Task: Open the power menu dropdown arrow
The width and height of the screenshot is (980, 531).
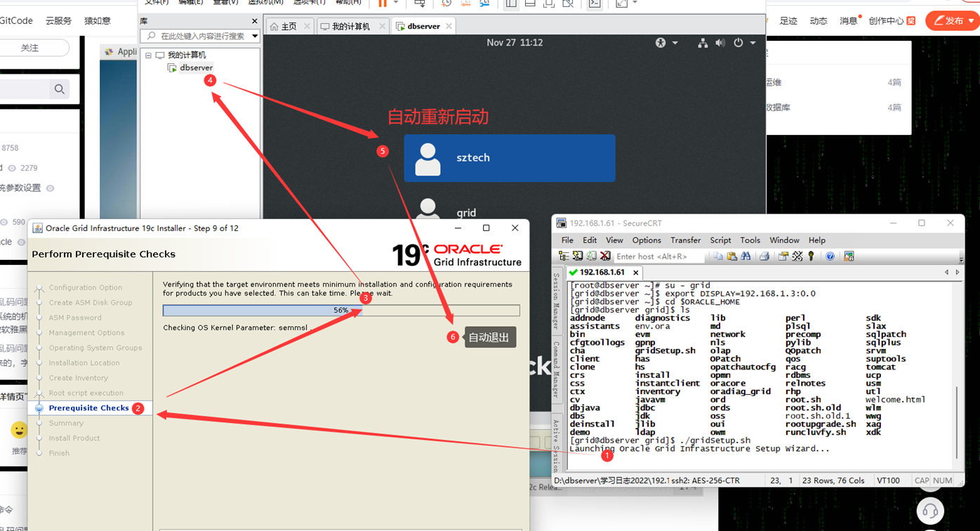Action: [753, 43]
